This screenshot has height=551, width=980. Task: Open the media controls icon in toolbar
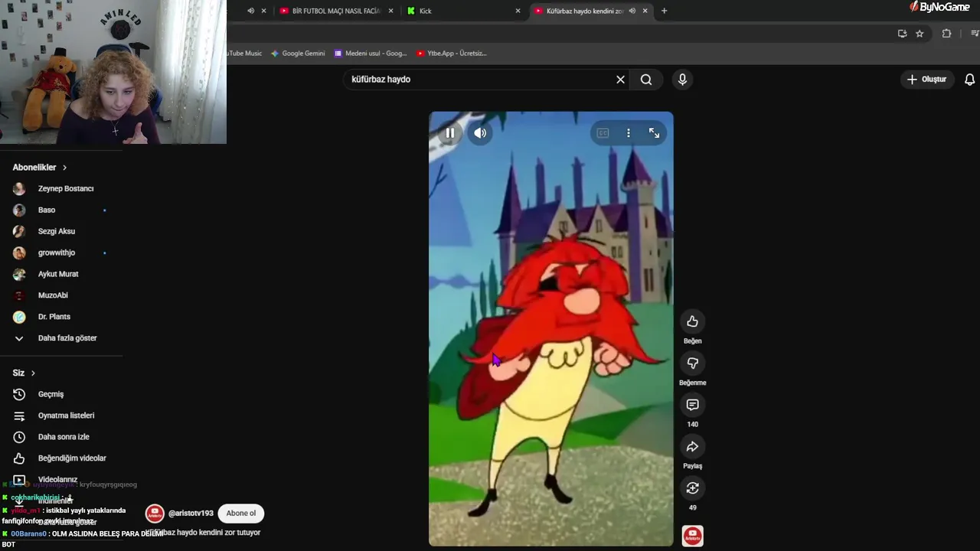pyautogui.click(x=975, y=34)
